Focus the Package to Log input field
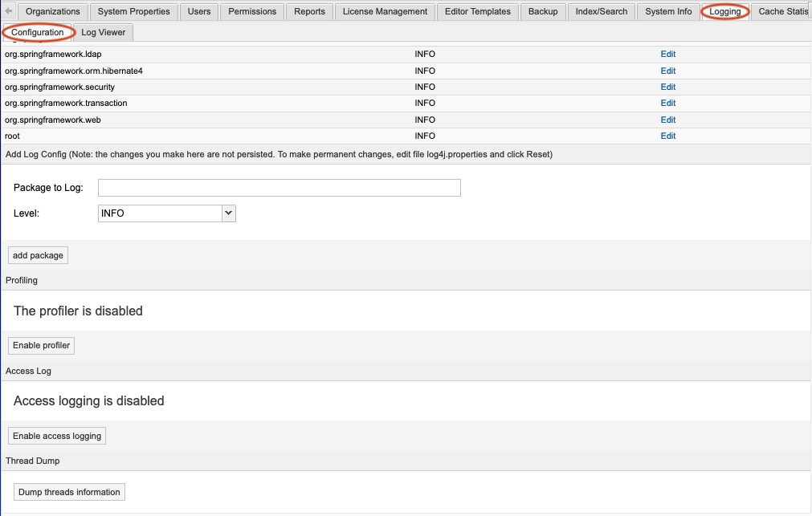The height and width of the screenshot is (516, 812). point(280,187)
